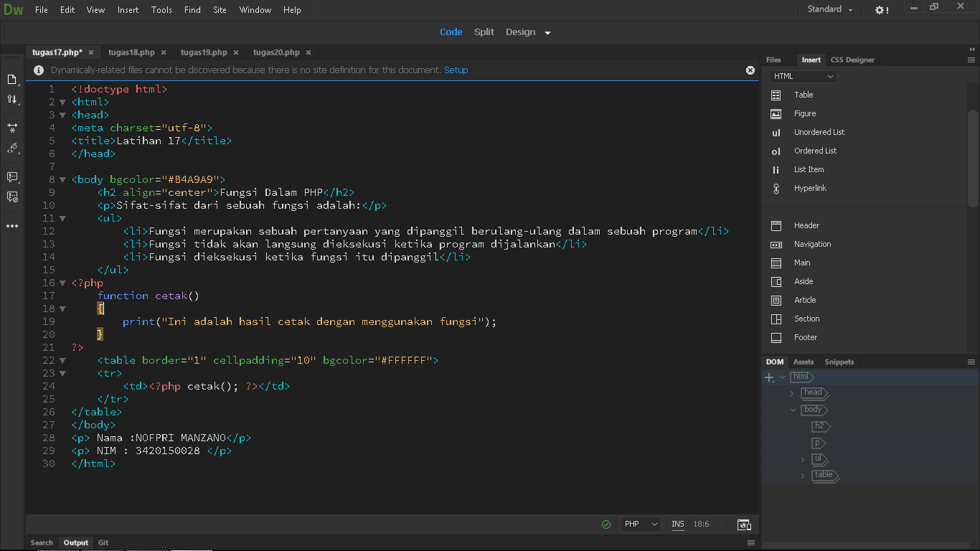The height and width of the screenshot is (551, 980).
Task: Click the Setup link in the info bar
Action: coord(456,70)
